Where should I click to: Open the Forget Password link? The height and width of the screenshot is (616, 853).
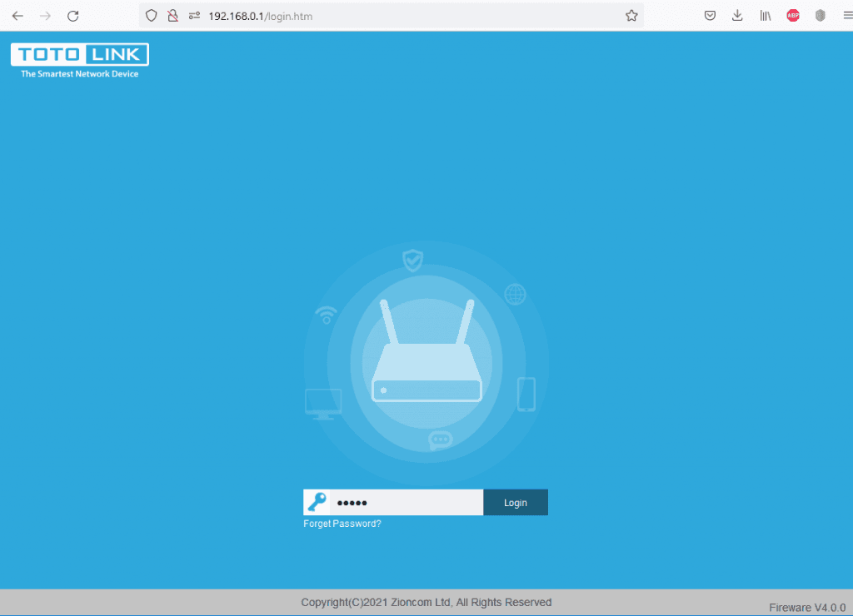pos(342,524)
